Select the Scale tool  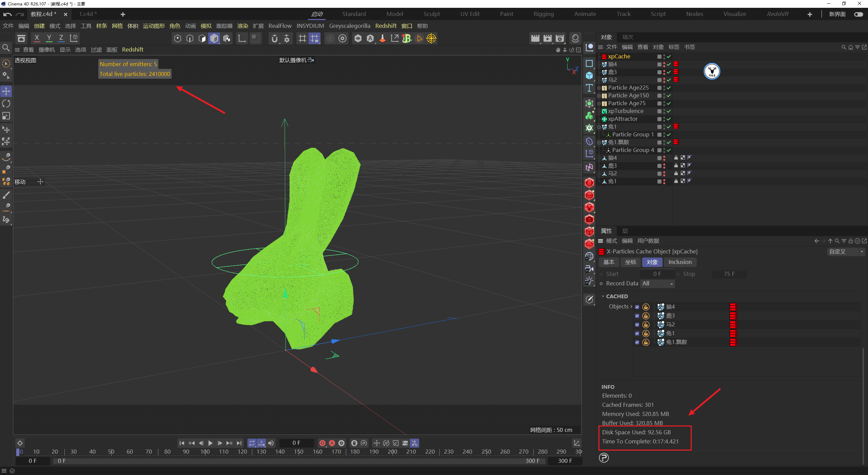[x=6, y=116]
